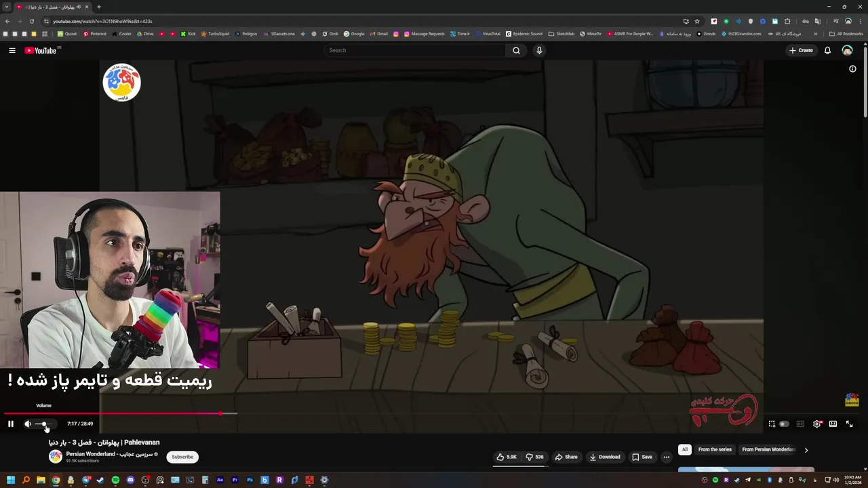This screenshot has width=868, height=488.
Task: Open File Explorer from the taskbar
Action: (41, 480)
